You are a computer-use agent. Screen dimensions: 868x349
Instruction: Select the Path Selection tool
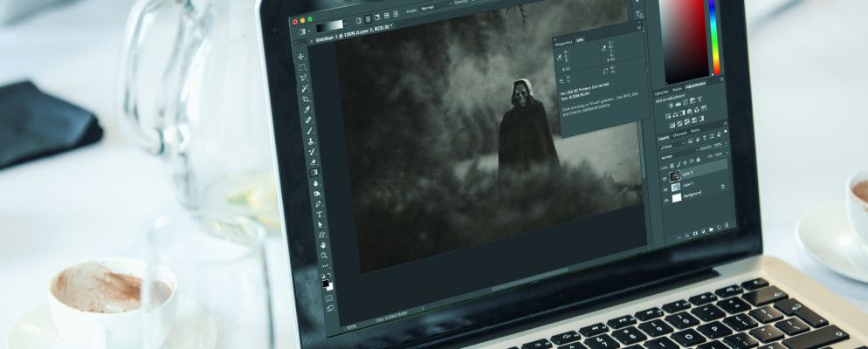click(320, 224)
